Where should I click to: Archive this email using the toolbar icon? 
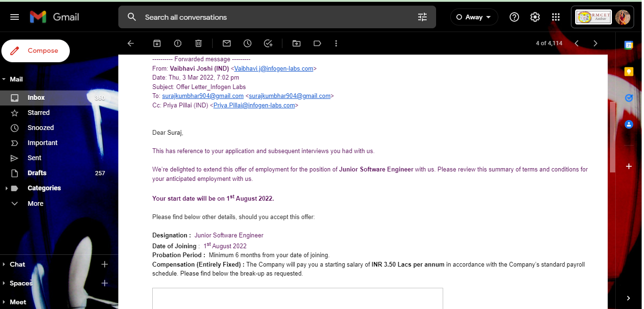point(157,43)
